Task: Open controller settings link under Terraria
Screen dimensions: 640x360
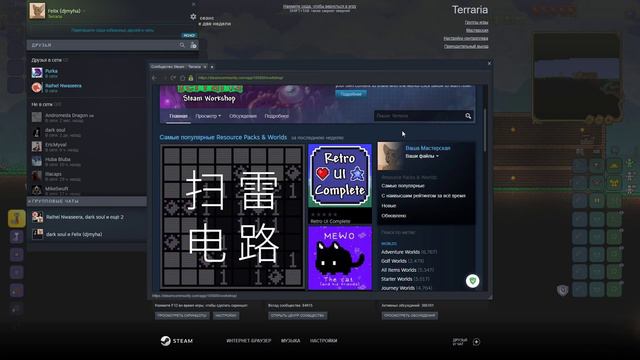Action: tap(466, 38)
